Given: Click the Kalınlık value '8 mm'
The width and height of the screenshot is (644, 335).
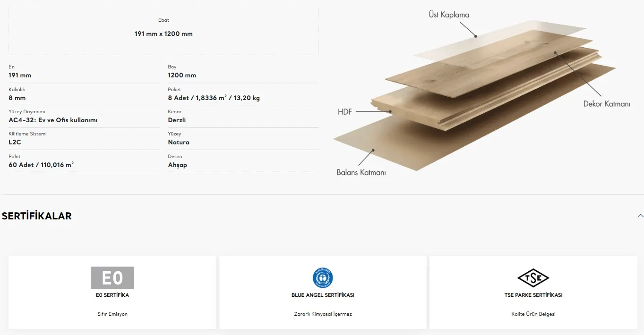Looking at the screenshot, I should (x=17, y=98).
